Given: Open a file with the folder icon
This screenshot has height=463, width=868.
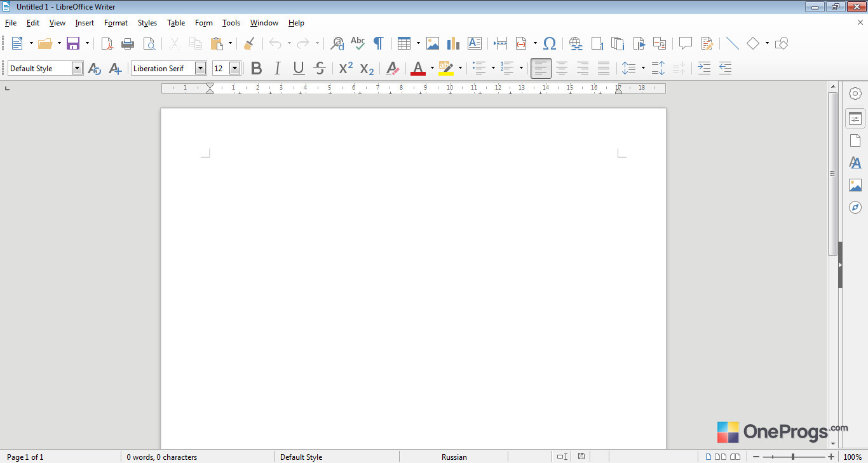Looking at the screenshot, I should (44, 43).
